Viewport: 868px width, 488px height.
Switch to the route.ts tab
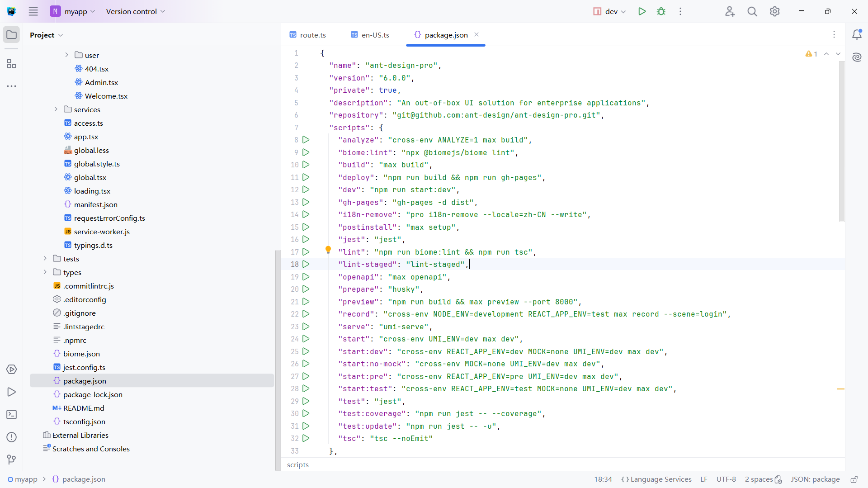pyautogui.click(x=308, y=35)
